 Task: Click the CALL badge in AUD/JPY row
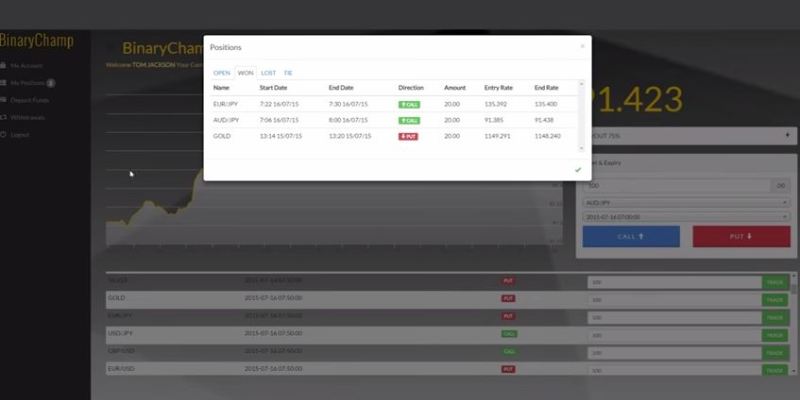409,120
